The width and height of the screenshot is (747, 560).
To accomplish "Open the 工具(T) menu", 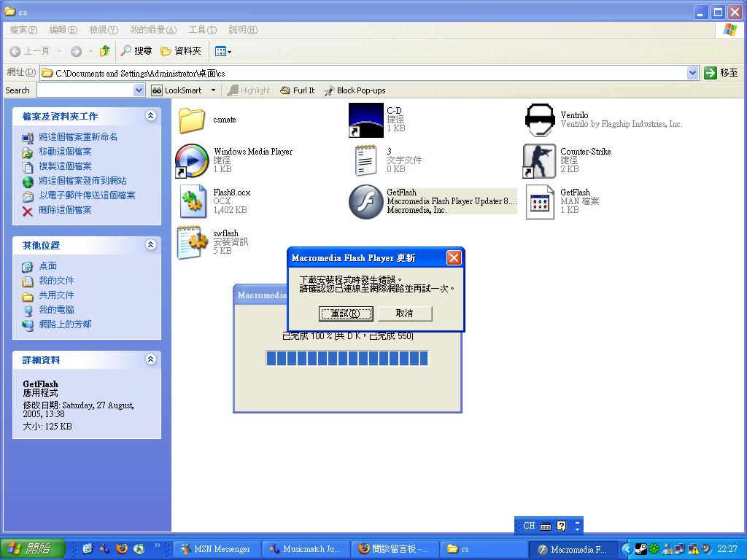I will tap(202, 30).
